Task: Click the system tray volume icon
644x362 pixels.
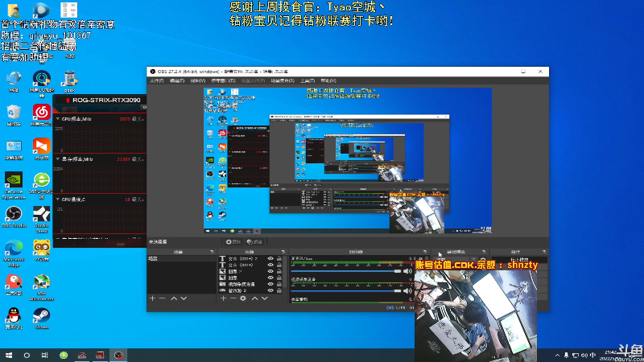Action: tap(584, 356)
